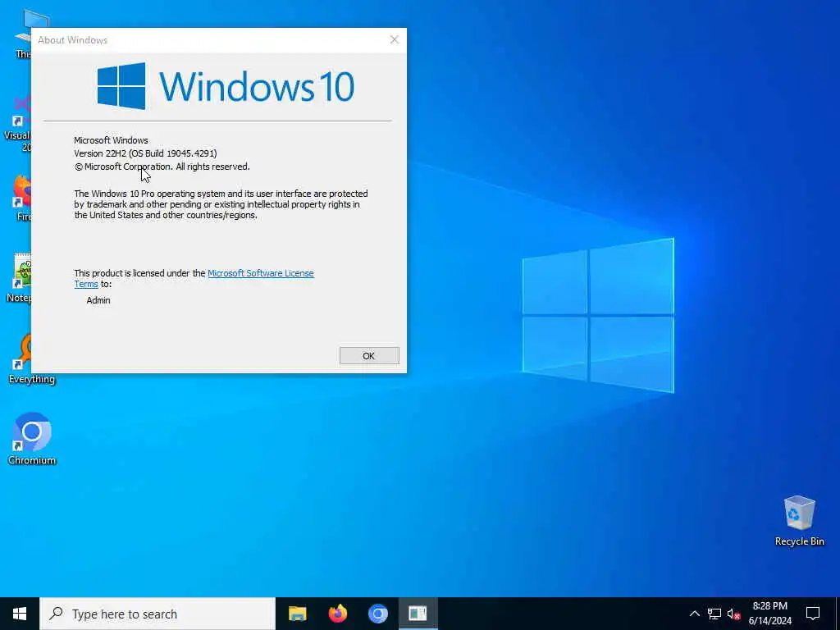Open the Microsoft Software License link
840x630 pixels.
[260, 273]
